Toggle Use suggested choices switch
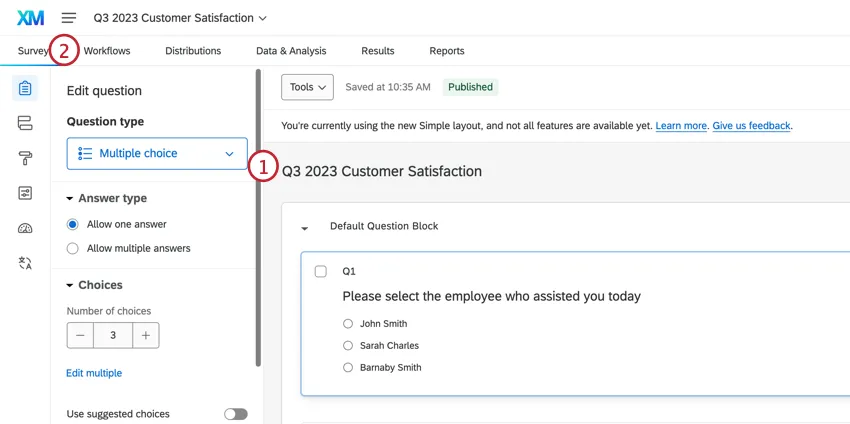 pos(235,414)
